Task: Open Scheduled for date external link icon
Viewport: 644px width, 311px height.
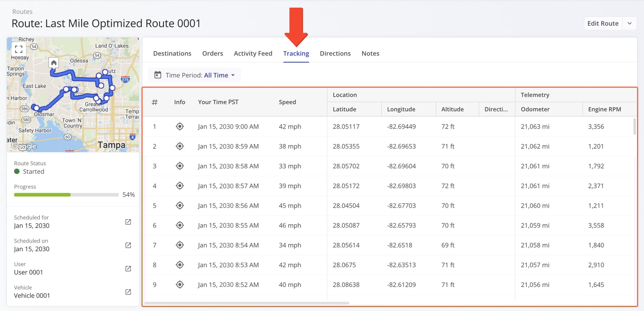Action: tap(128, 222)
